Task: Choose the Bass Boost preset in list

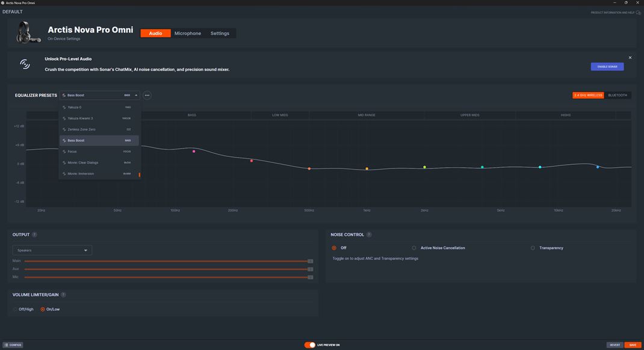Action: tap(99, 140)
